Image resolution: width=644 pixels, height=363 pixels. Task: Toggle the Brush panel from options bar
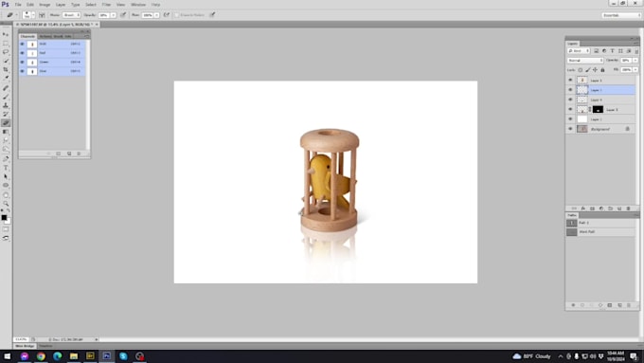42,15
